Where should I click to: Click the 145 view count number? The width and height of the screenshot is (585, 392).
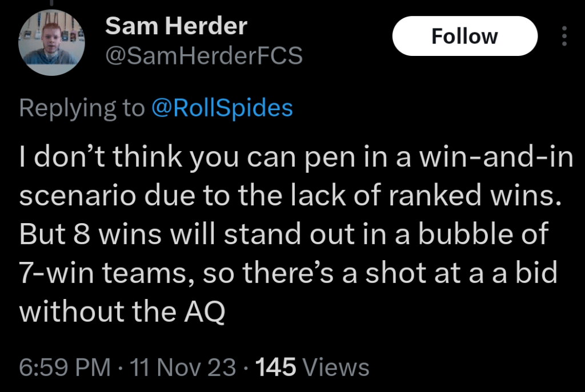[x=277, y=367]
